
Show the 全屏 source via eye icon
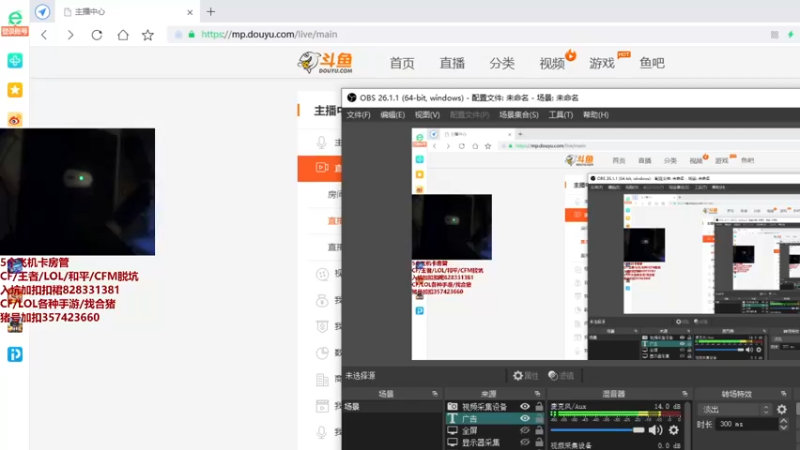point(524,431)
